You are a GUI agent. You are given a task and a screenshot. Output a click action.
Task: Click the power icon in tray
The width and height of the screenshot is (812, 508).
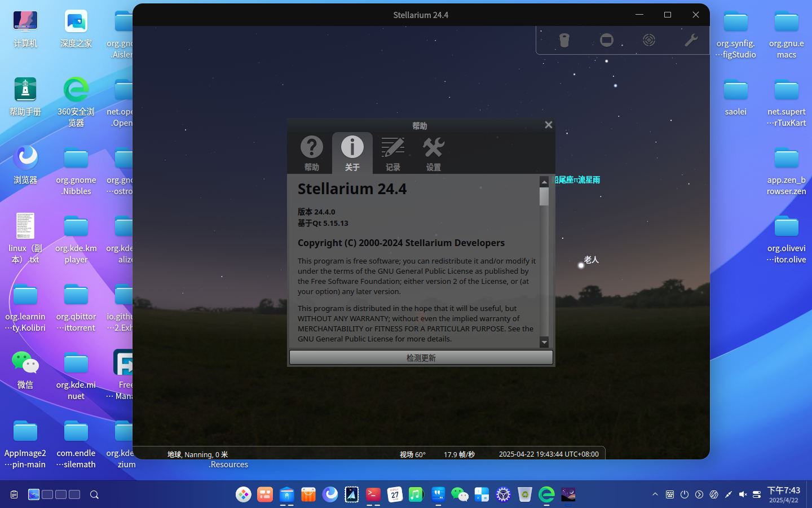coord(685,494)
